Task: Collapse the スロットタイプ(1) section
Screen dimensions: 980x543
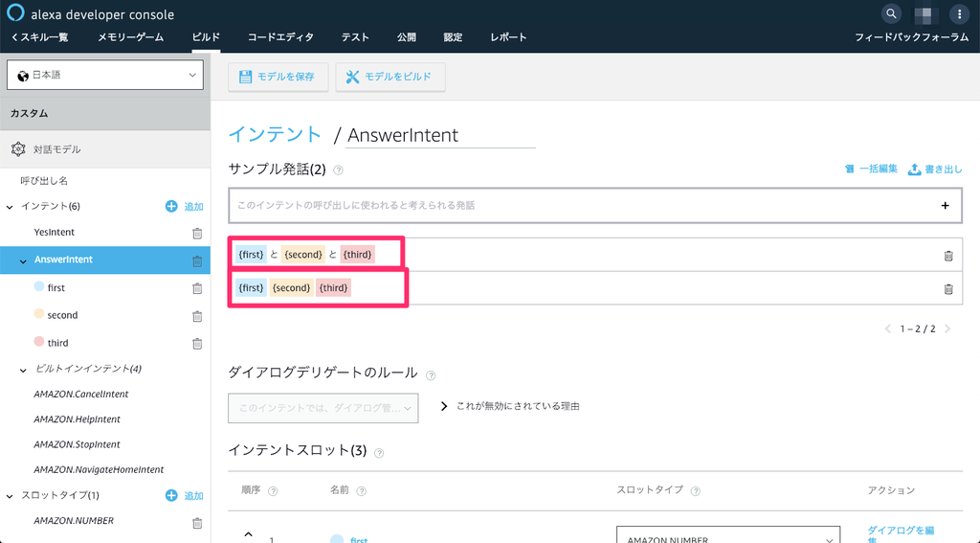Action: tap(10, 496)
